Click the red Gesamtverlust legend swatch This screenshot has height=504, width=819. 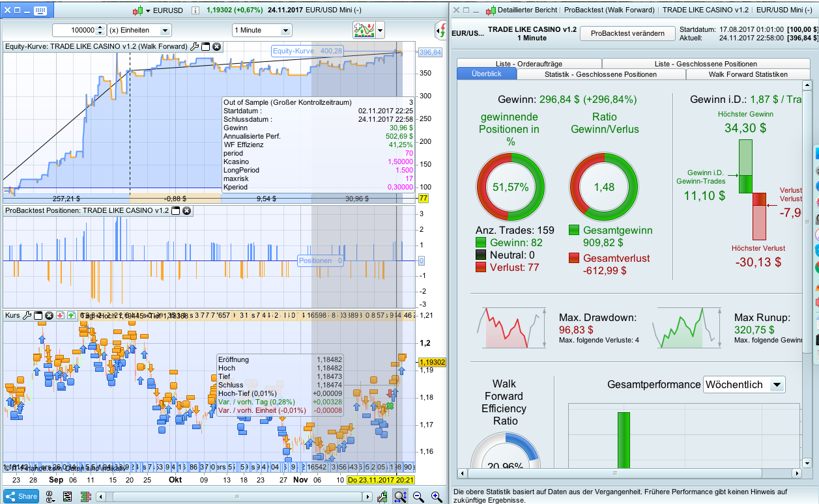(x=574, y=258)
